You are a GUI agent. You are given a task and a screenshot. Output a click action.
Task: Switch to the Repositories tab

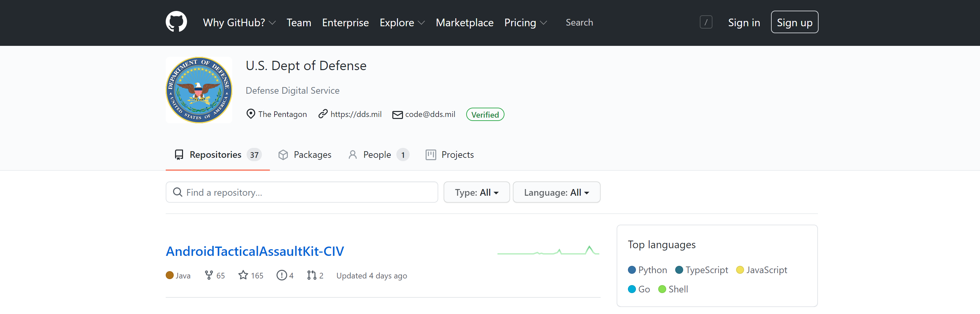218,155
